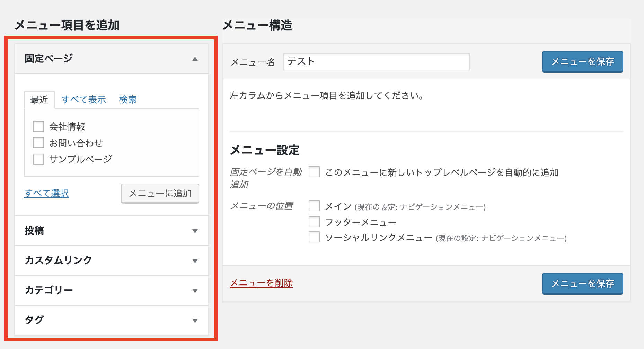Check the お問い合わせ page checkbox

click(x=38, y=143)
